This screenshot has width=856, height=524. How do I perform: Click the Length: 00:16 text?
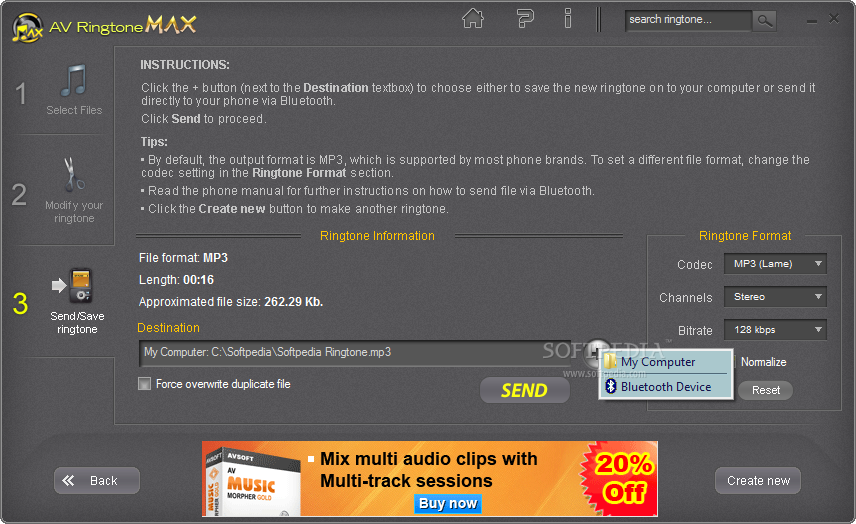(x=176, y=280)
